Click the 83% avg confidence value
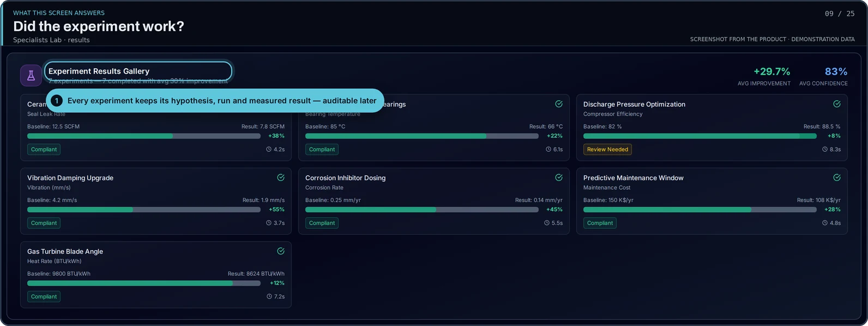The width and height of the screenshot is (868, 326). (836, 71)
